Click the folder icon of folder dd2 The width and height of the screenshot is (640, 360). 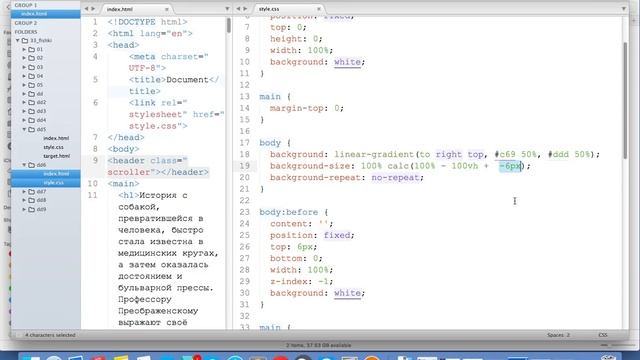(x=31, y=102)
